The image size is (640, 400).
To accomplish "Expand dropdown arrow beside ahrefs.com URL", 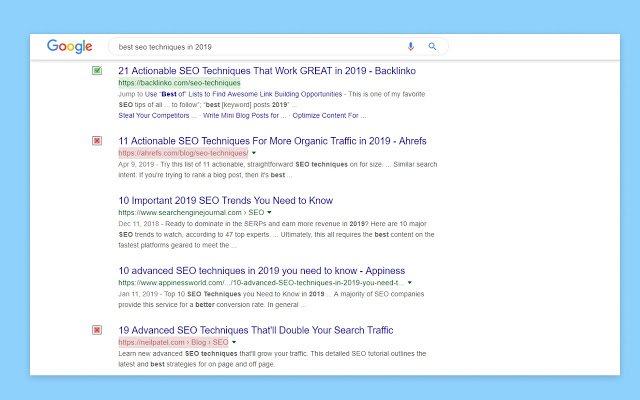I will tap(254, 153).
